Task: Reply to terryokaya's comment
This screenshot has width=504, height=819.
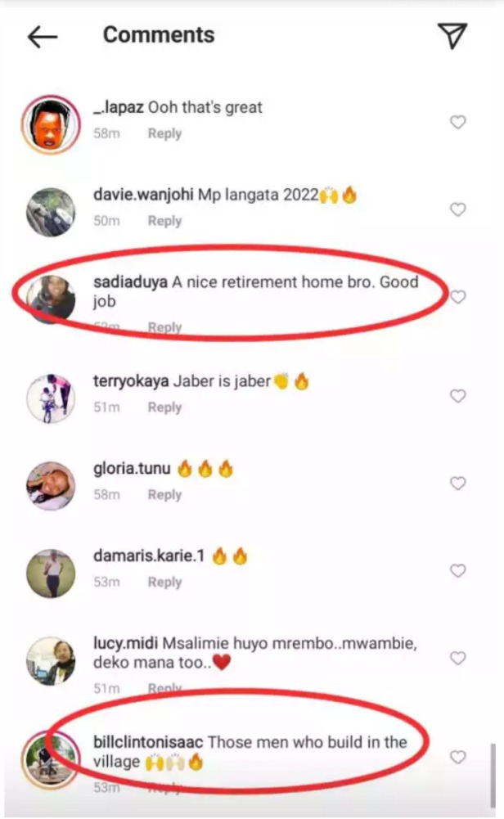Action: click(164, 407)
